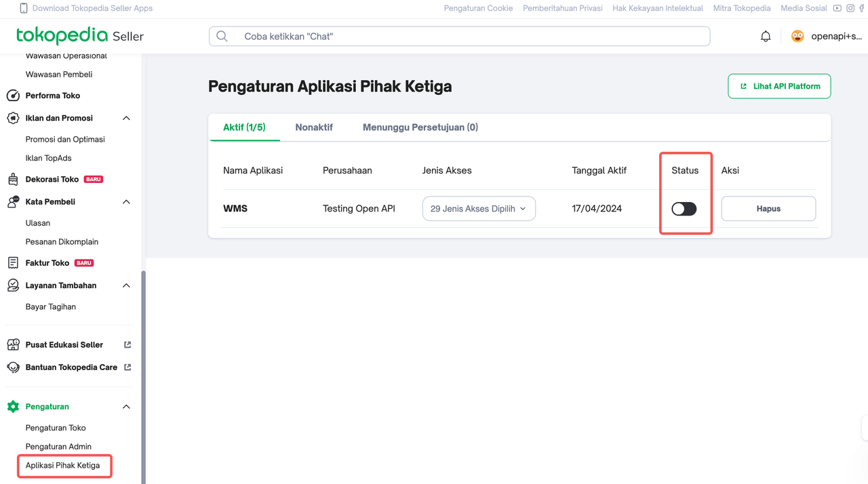Open Iklan TopAds menu item
The height and width of the screenshot is (484, 868).
48,158
